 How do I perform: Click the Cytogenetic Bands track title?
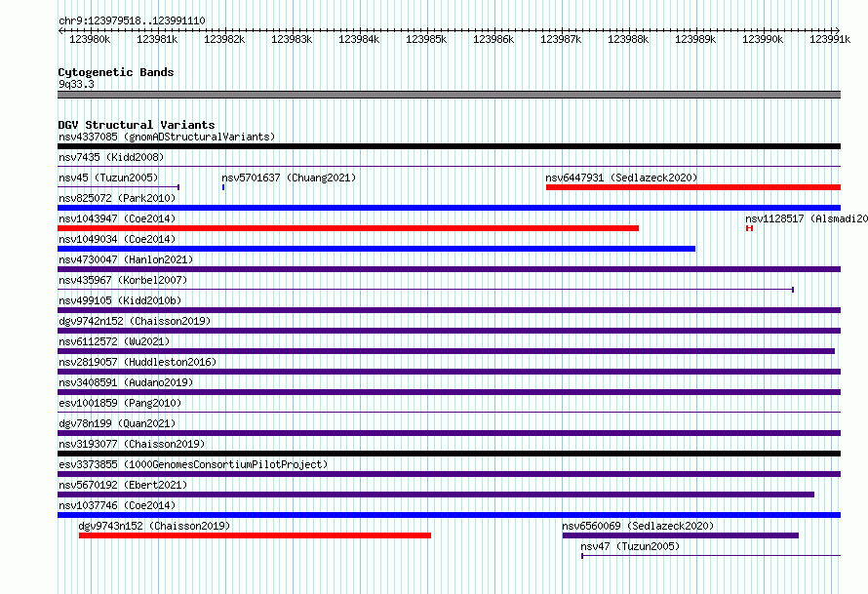click(x=116, y=72)
